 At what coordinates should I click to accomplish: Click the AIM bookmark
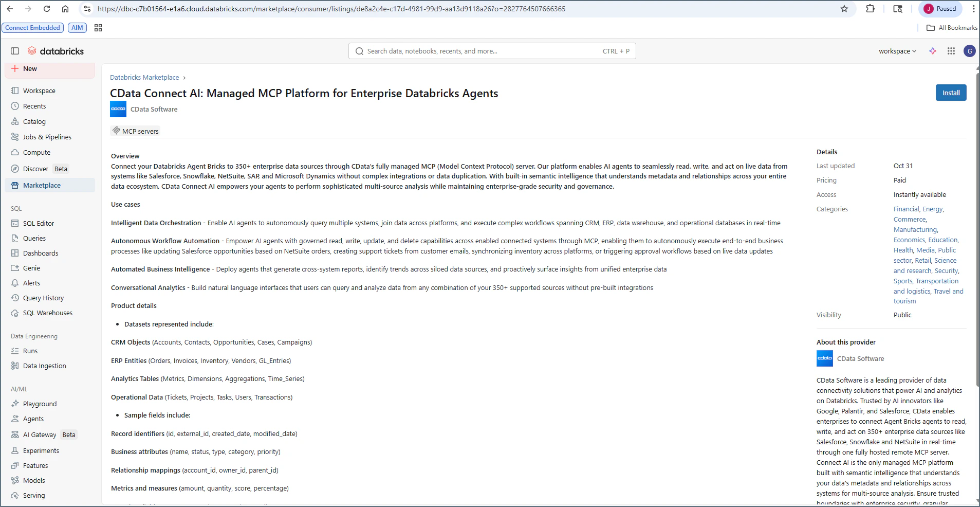pos(77,28)
